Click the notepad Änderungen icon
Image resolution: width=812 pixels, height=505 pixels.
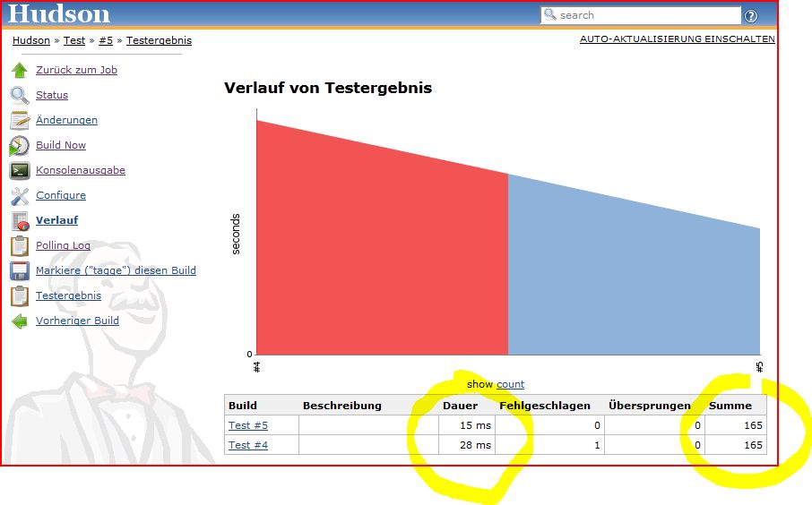[20, 120]
